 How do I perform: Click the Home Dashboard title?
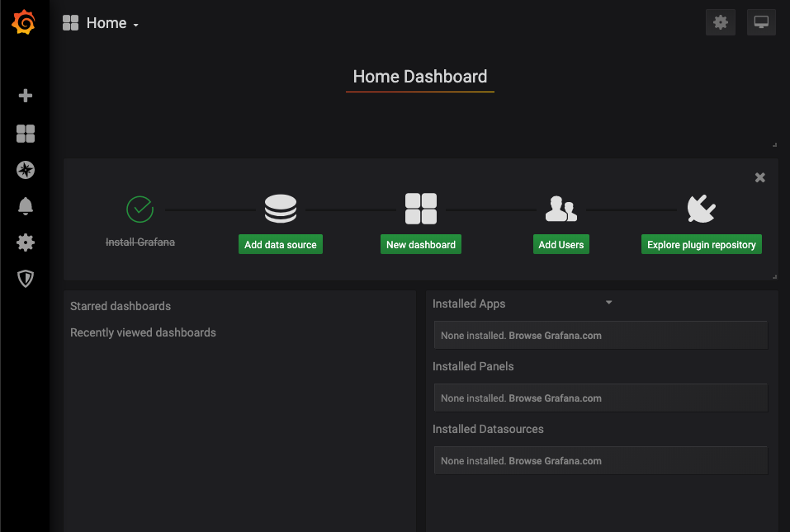click(419, 77)
